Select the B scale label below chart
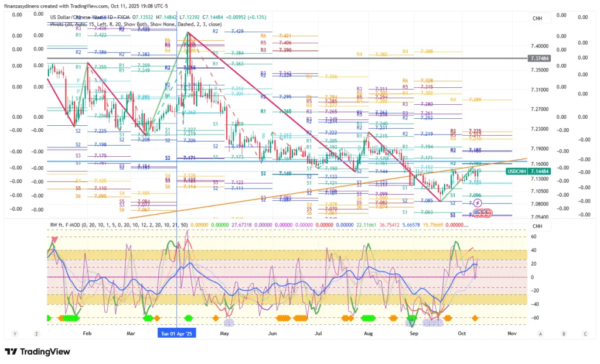 click(563, 334)
